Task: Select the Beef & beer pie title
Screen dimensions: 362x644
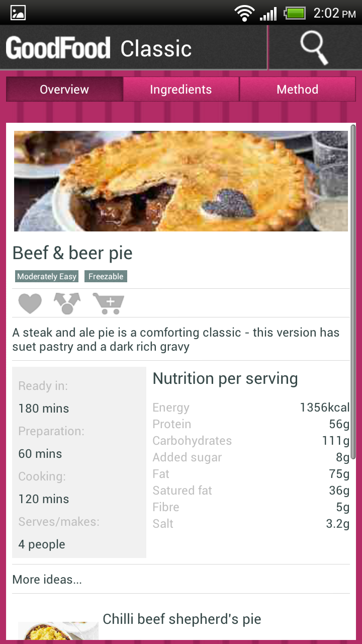Action: coord(72,253)
